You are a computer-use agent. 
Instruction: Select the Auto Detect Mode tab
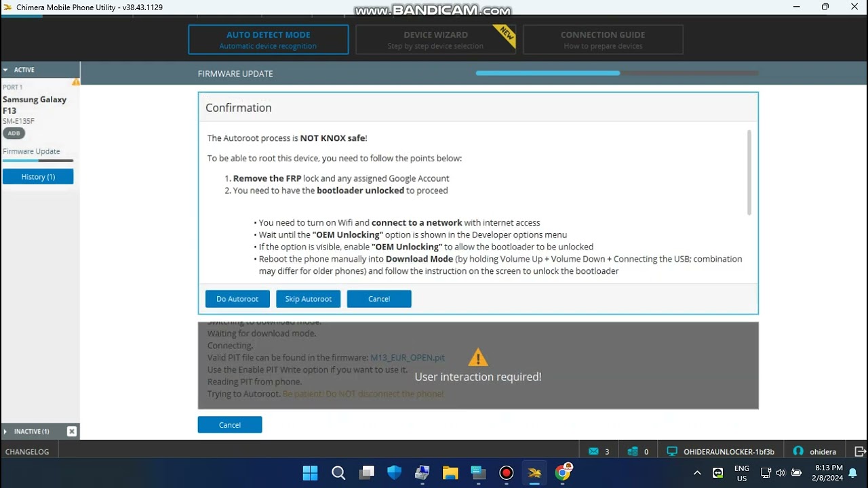click(x=269, y=40)
